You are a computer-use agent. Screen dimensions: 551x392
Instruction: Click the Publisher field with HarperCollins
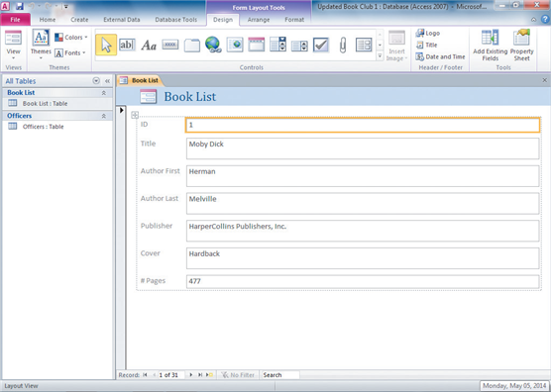(363, 231)
